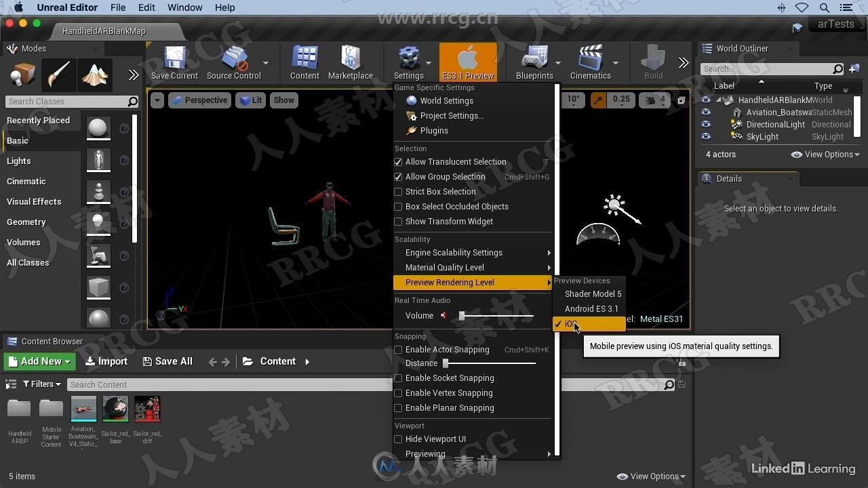Open the Window menu in menu bar

tap(184, 7)
